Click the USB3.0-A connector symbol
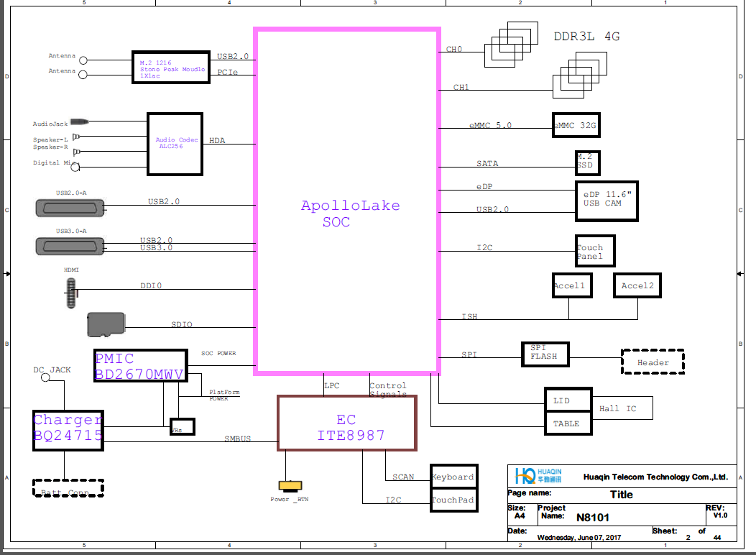Image resolution: width=756 pixels, height=555 pixels. pyautogui.click(x=70, y=246)
